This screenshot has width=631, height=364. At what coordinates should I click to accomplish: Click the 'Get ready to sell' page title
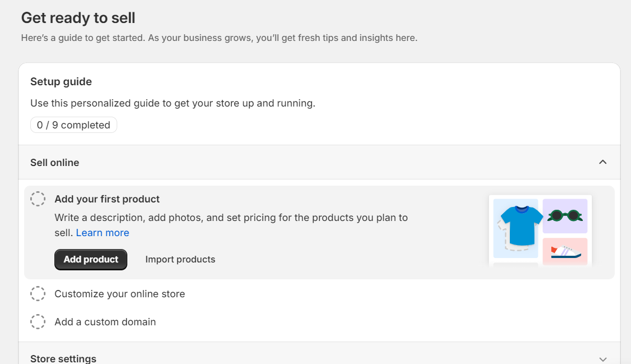pyautogui.click(x=78, y=18)
